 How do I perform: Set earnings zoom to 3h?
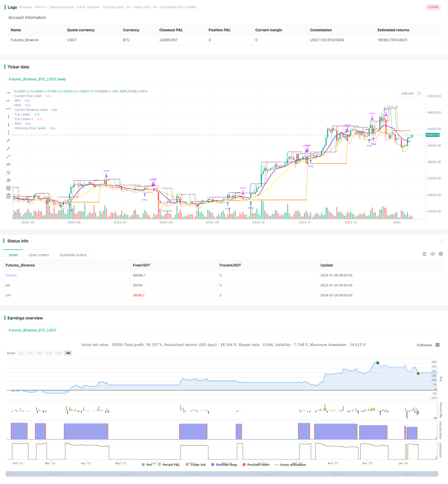30,353
